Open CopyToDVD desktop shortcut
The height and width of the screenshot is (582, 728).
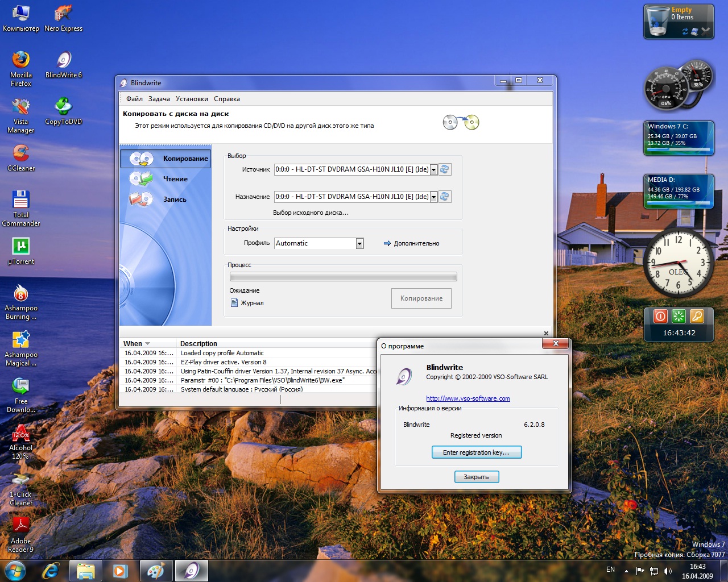coord(63,111)
